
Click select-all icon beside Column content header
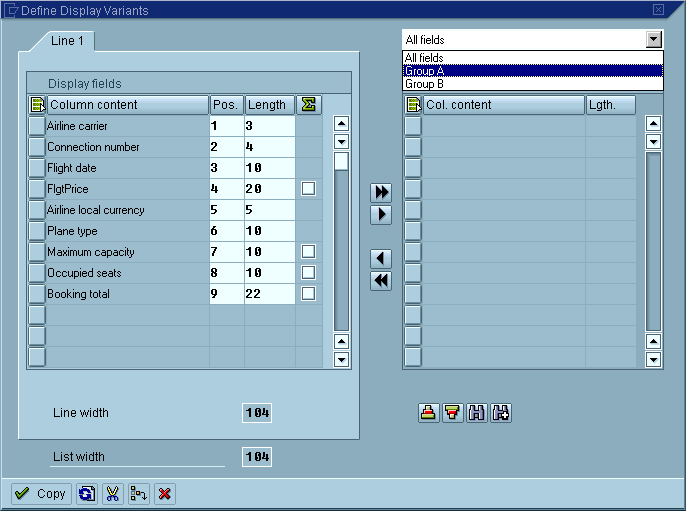[x=37, y=105]
